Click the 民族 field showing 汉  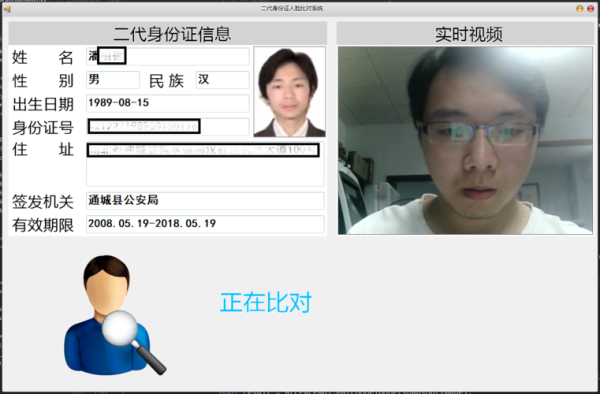click(x=222, y=80)
